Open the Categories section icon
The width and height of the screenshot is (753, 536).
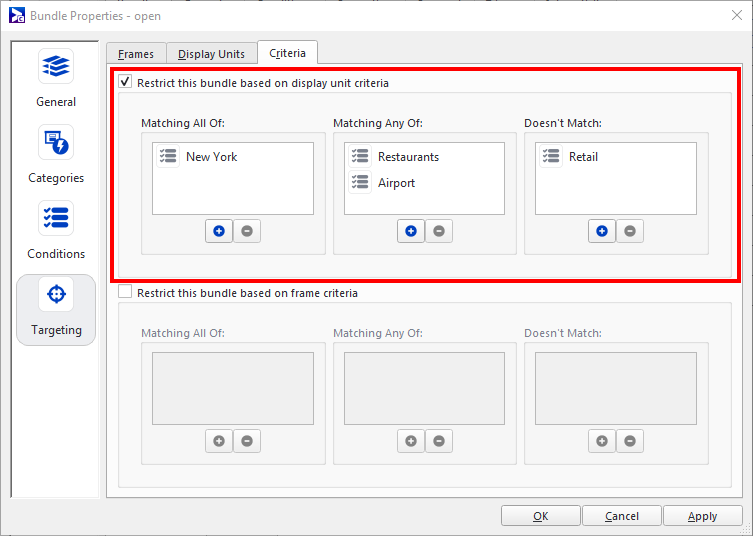tap(56, 143)
